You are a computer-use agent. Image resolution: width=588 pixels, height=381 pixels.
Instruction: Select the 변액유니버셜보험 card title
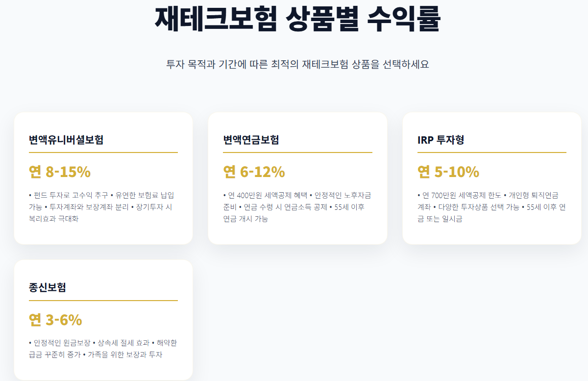66,140
